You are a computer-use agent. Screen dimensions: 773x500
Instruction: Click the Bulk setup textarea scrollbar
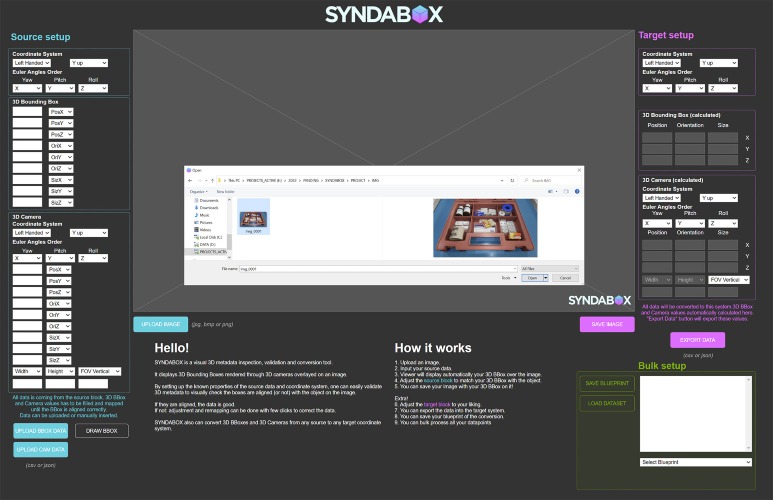(x=749, y=414)
